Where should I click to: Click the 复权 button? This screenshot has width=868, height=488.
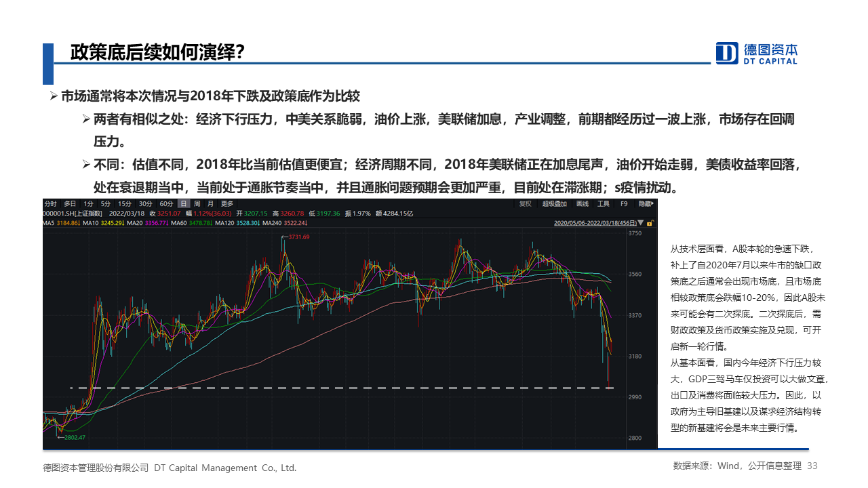525,204
